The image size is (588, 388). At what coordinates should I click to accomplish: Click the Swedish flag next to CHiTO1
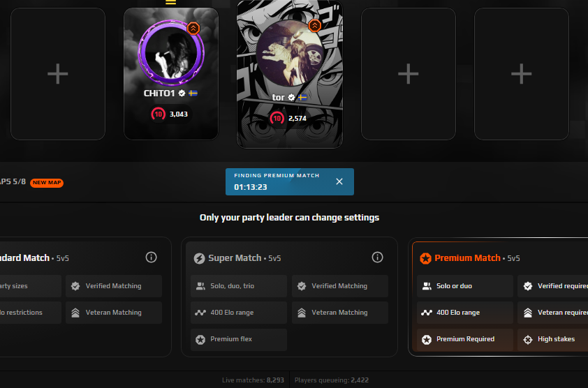193,93
